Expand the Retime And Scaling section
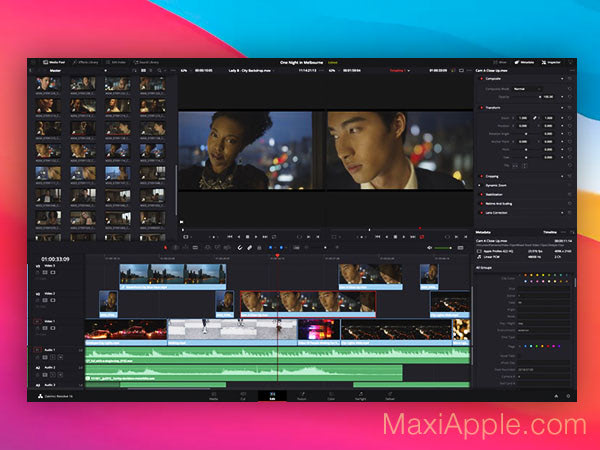Image resolution: width=600 pixels, height=450 pixels. (x=499, y=204)
